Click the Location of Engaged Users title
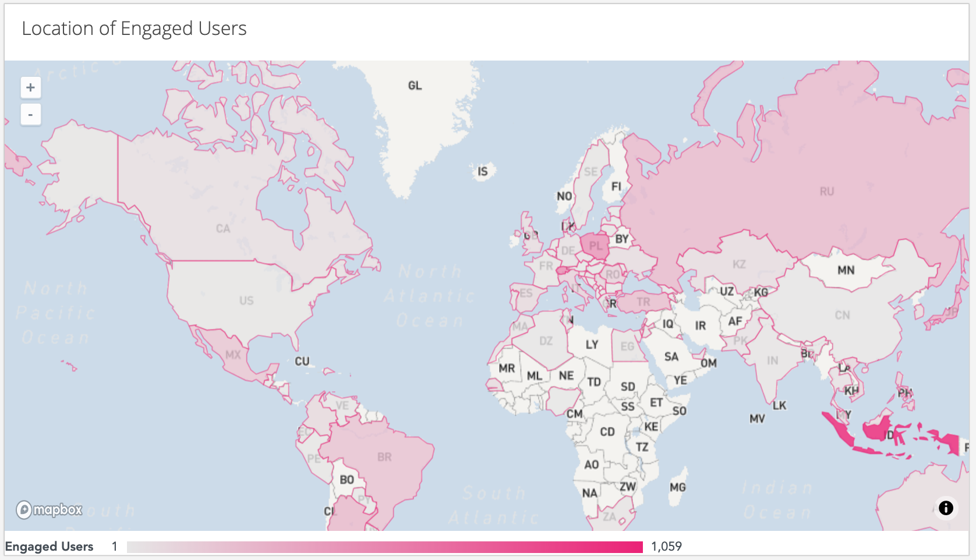976x560 pixels. [134, 29]
